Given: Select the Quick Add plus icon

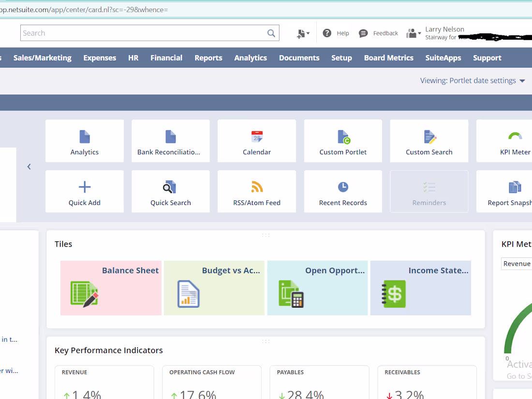Looking at the screenshot, I should point(84,187).
